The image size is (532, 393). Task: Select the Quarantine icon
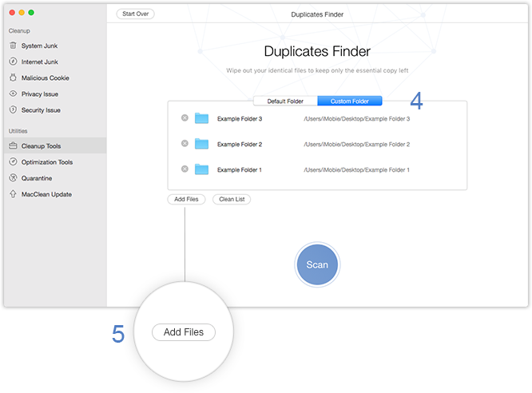click(13, 178)
